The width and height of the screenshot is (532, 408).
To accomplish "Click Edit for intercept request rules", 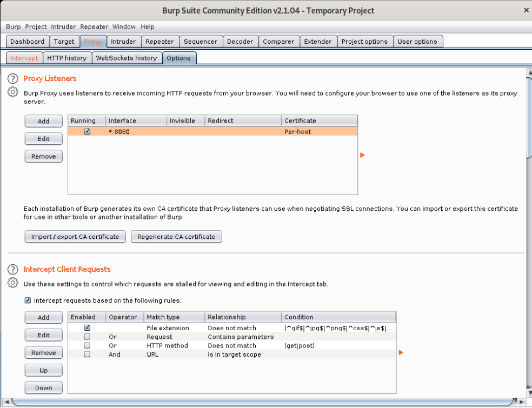I will (43, 335).
